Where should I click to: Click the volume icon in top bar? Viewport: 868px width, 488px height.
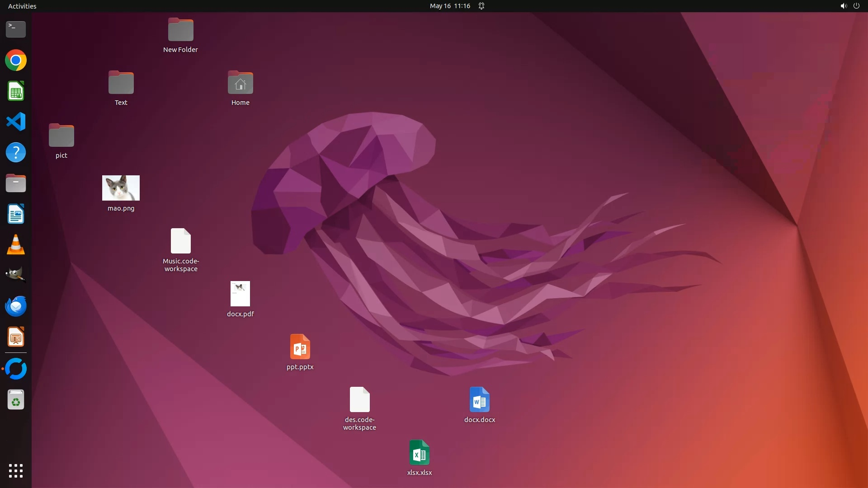pos(843,6)
